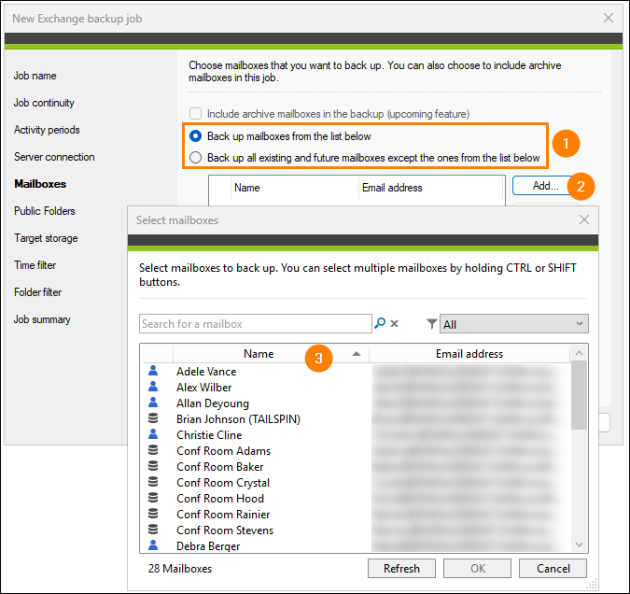
Task: Go to Time filter step
Action: [x=35, y=265]
